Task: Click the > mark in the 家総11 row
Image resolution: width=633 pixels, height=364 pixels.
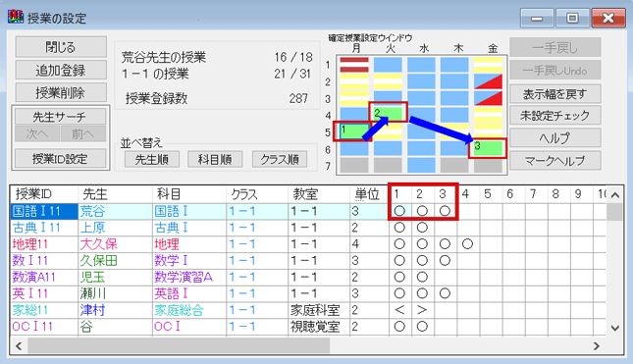Action: pyautogui.click(x=422, y=310)
